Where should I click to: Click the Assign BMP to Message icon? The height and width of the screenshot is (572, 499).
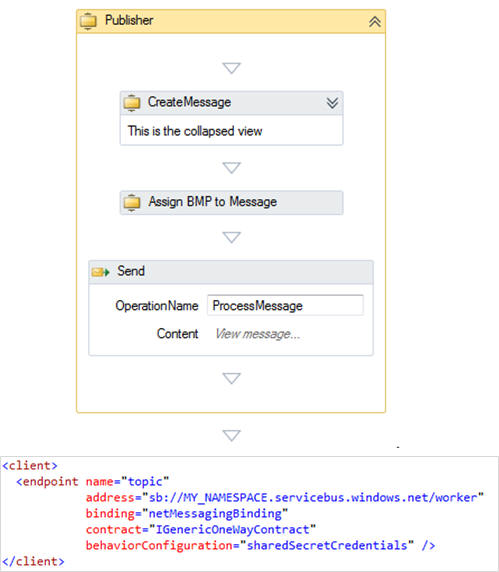tap(132, 202)
